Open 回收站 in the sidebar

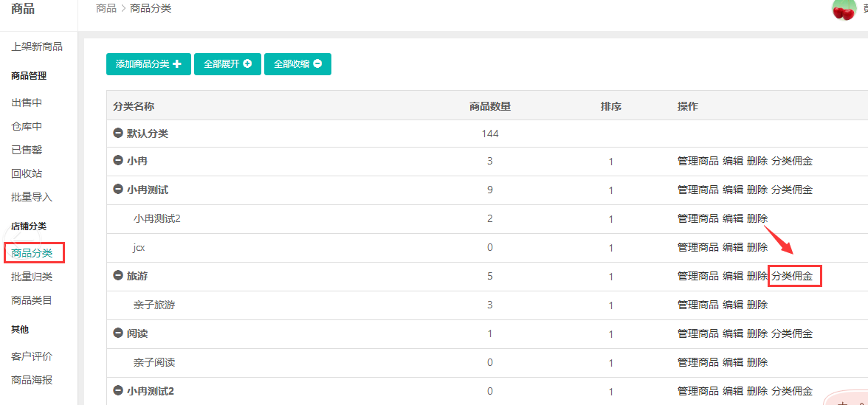[x=27, y=173]
